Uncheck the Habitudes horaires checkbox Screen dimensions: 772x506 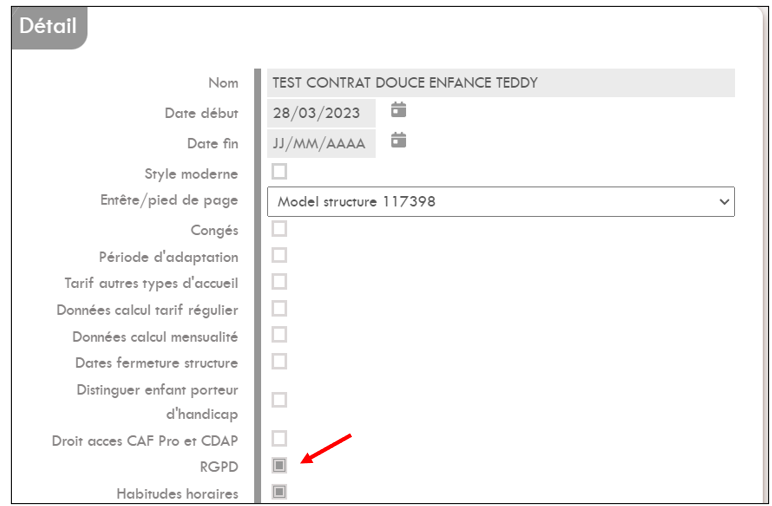click(x=279, y=492)
